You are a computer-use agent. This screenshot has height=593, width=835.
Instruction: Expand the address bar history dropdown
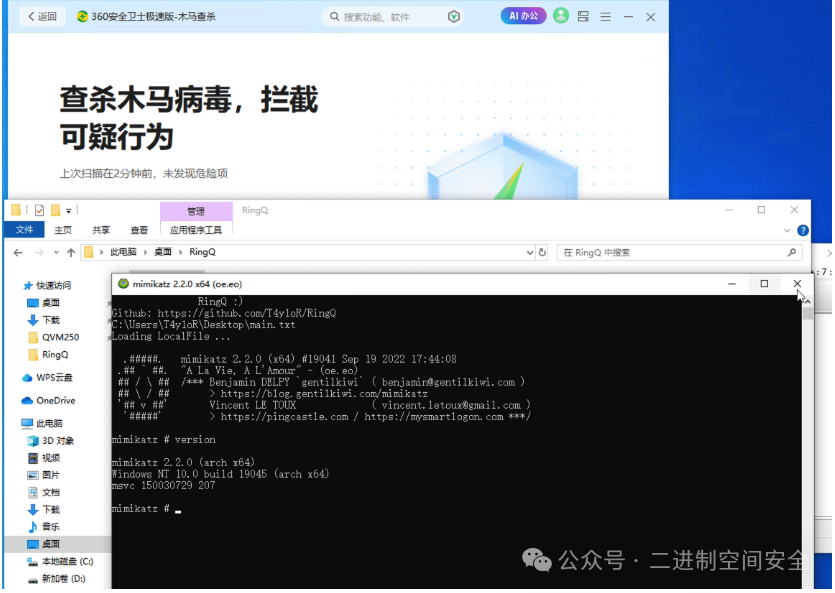(530, 252)
